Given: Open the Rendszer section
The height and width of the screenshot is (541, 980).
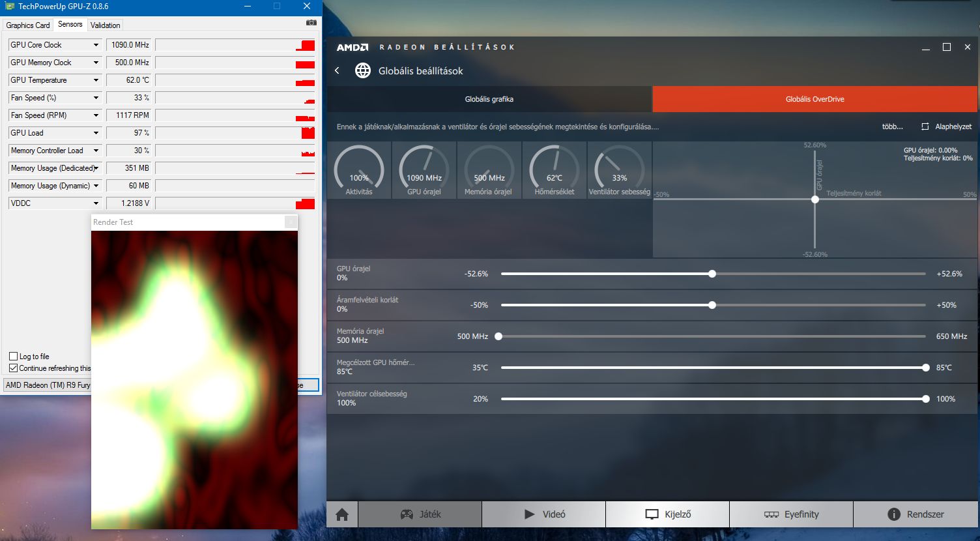Looking at the screenshot, I should point(916,514).
